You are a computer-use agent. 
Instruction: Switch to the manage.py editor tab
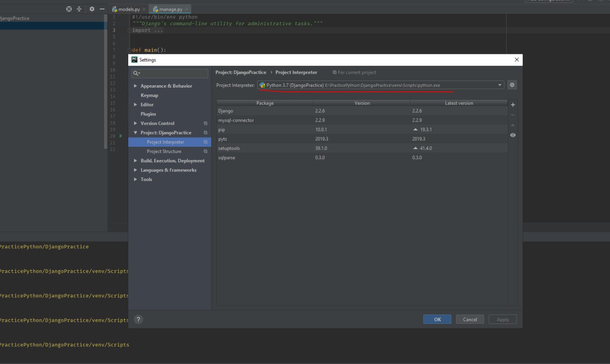170,10
